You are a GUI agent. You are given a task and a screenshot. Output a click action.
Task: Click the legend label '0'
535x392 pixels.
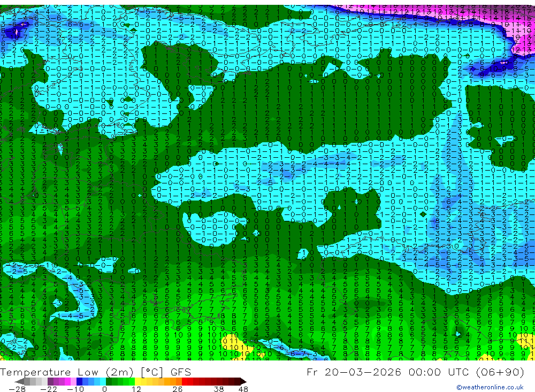(105, 389)
